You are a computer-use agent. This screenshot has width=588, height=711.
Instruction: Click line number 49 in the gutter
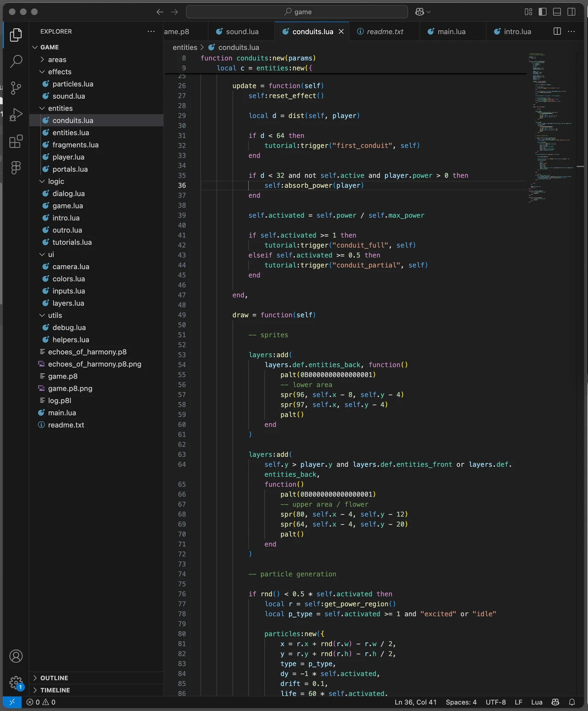tap(182, 315)
